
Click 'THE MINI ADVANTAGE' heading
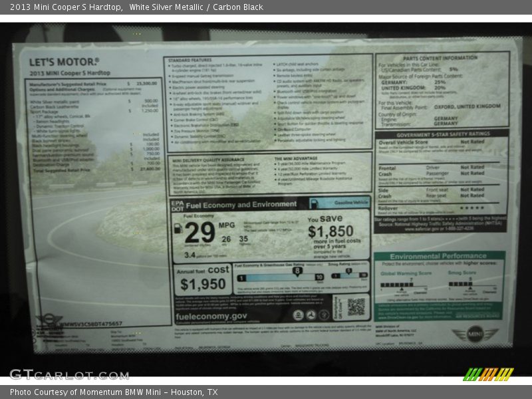[296, 158]
